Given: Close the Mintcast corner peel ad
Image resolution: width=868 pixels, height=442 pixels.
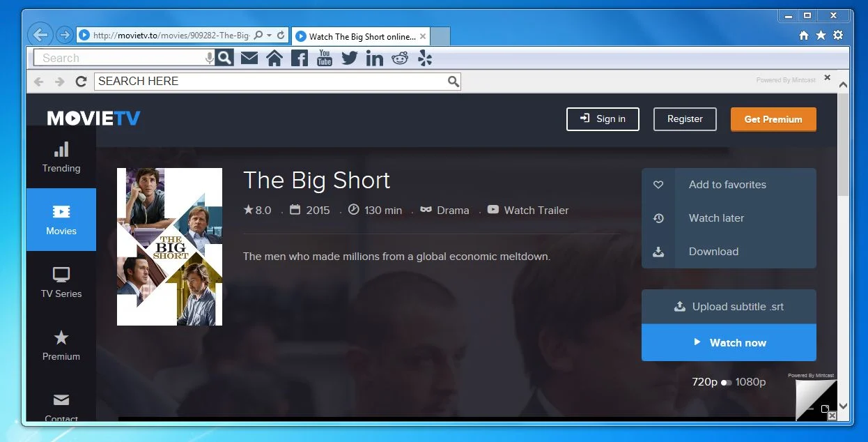Looking at the screenshot, I should point(832,416).
